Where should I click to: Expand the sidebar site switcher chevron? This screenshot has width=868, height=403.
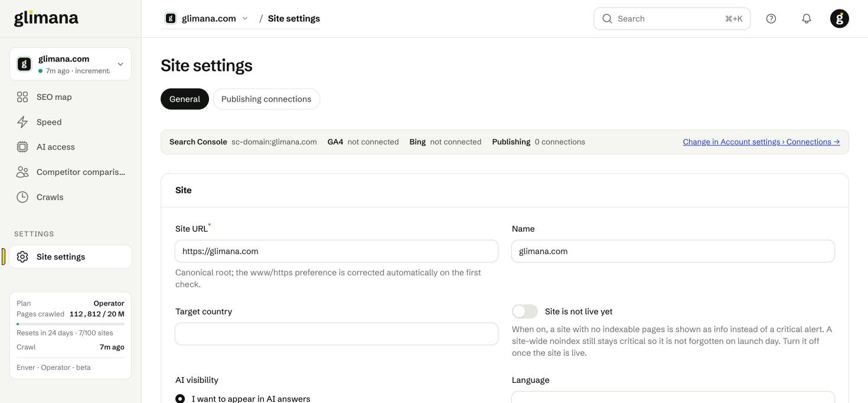[x=120, y=64]
